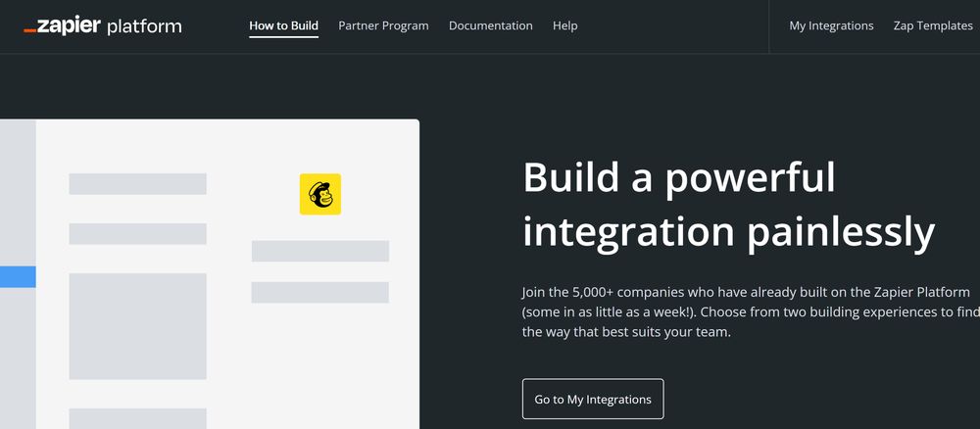This screenshot has width=980, height=429.
Task: Select the blue highlighted bar in illustration sidebar
Action: 18,277
